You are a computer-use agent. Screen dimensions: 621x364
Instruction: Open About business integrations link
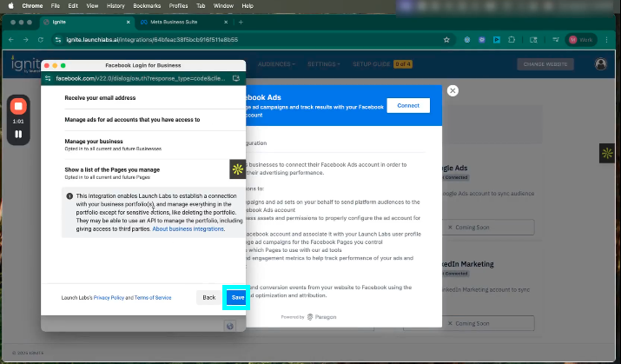pos(188,229)
